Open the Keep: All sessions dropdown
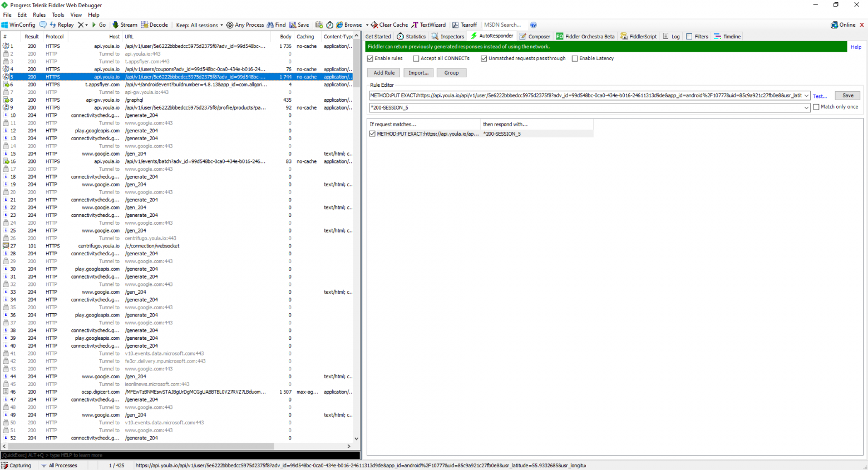 [199, 25]
